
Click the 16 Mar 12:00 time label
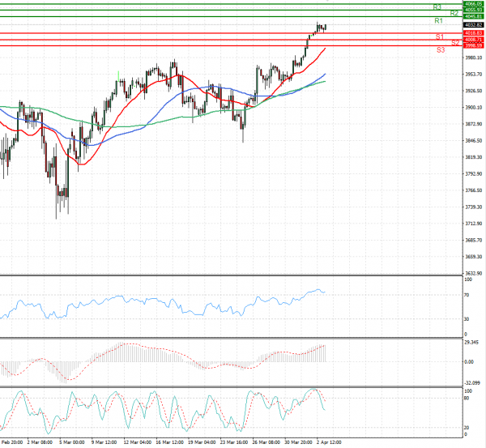click(x=169, y=442)
